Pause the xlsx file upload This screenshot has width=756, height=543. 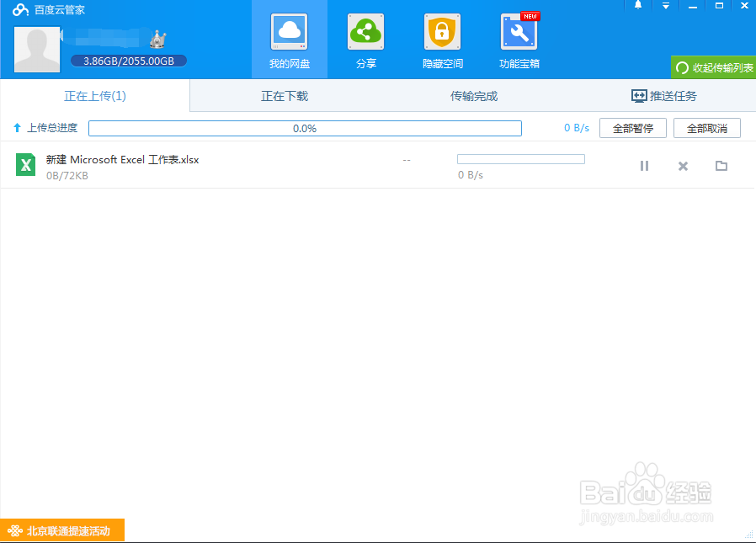644,166
